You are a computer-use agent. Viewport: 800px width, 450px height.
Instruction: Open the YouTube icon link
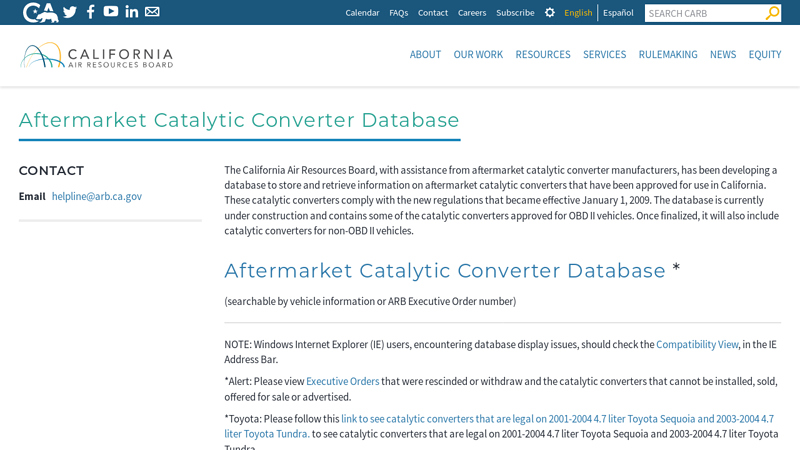tap(111, 11)
